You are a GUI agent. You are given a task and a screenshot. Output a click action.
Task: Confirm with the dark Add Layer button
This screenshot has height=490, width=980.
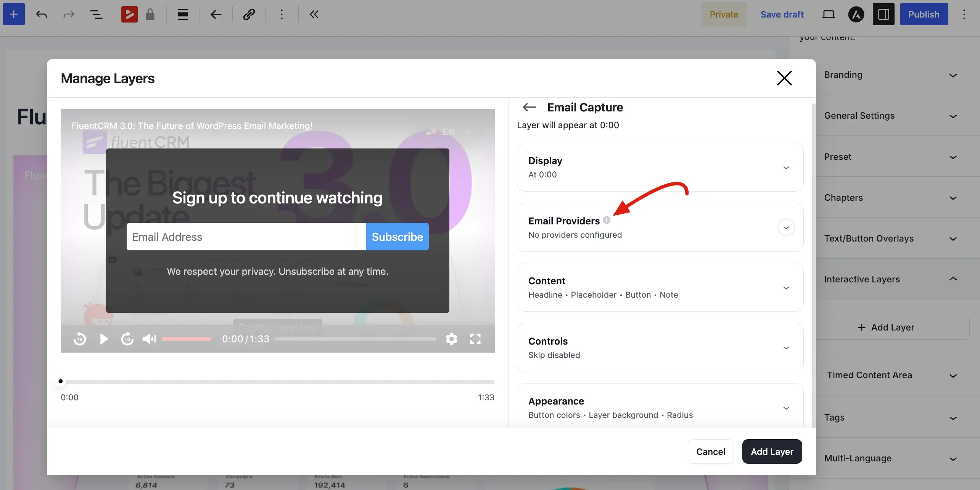coord(772,451)
